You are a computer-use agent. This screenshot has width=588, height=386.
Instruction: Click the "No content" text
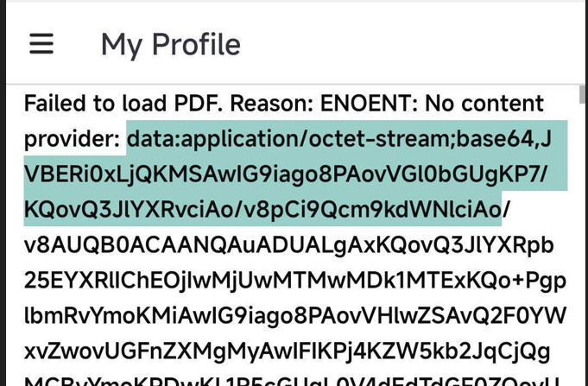pos(484,103)
